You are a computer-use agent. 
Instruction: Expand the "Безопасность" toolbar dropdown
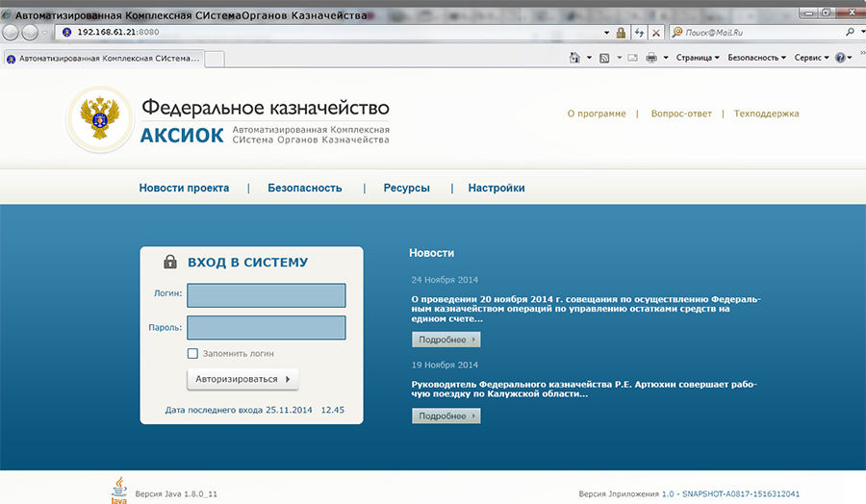pos(756,58)
